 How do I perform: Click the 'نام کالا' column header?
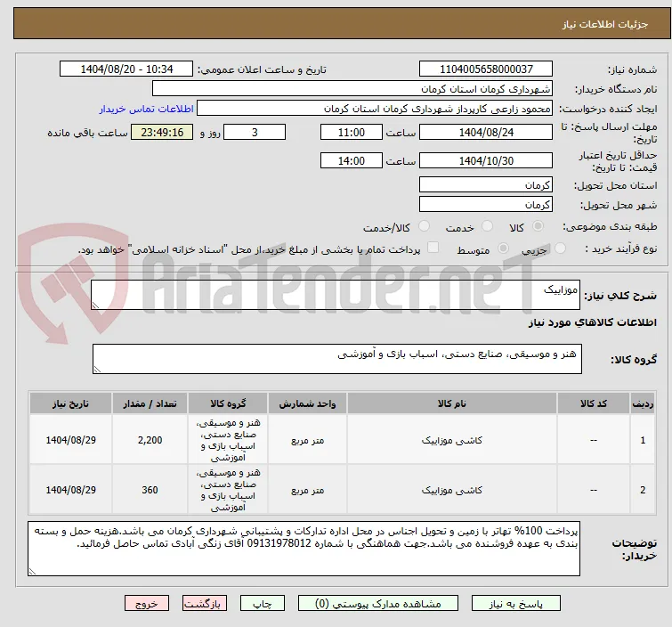[x=452, y=404]
